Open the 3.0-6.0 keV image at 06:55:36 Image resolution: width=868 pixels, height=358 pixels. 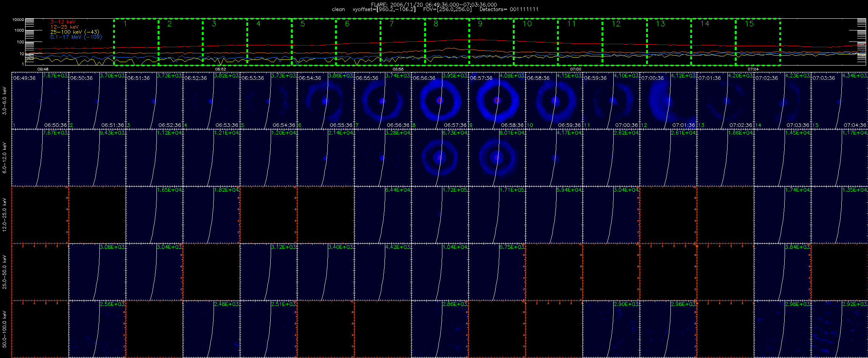[x=383, y=101]
